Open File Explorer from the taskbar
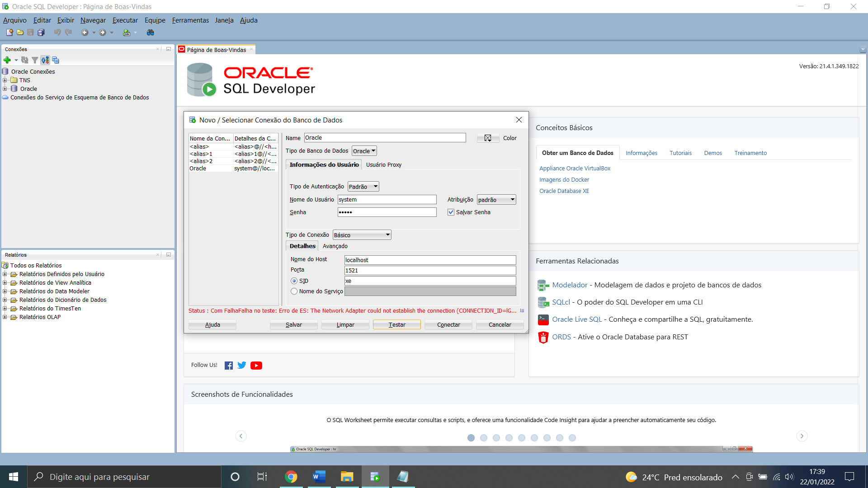Screen dimensions: 868x488 tap(347, 477)
